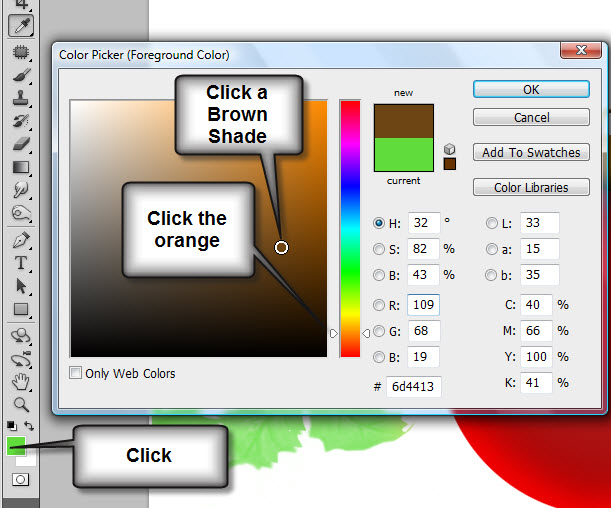
Task: Click the Cancel button
Action: click(531, 117)
